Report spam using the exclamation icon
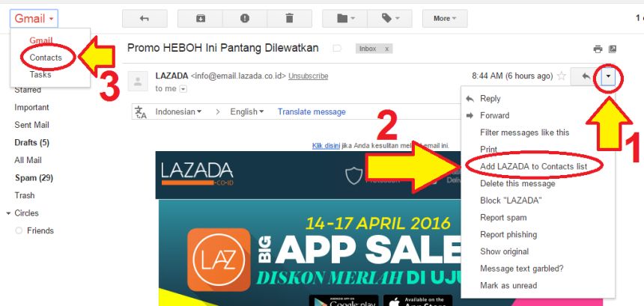 point(245,19)
